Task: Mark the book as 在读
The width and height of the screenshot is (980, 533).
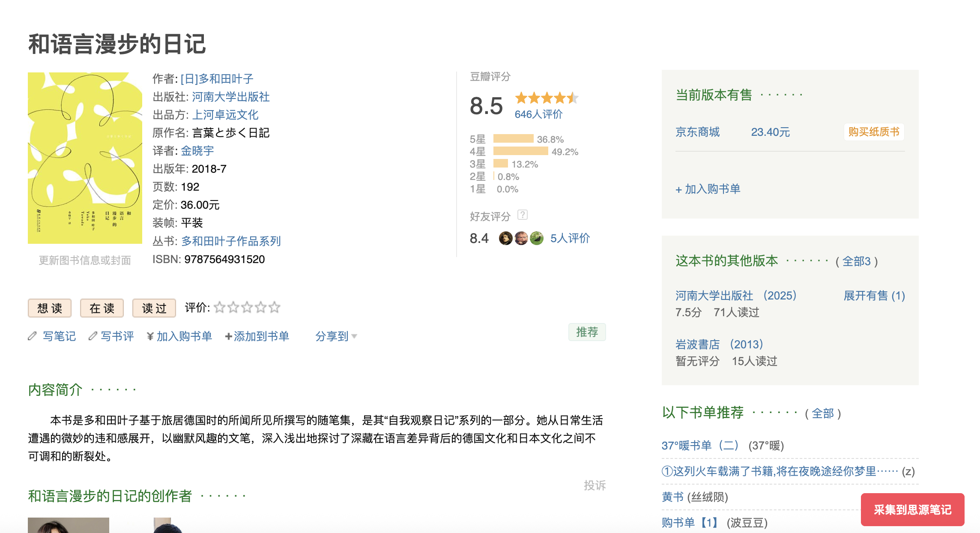Action: click(x=102, y=308)
